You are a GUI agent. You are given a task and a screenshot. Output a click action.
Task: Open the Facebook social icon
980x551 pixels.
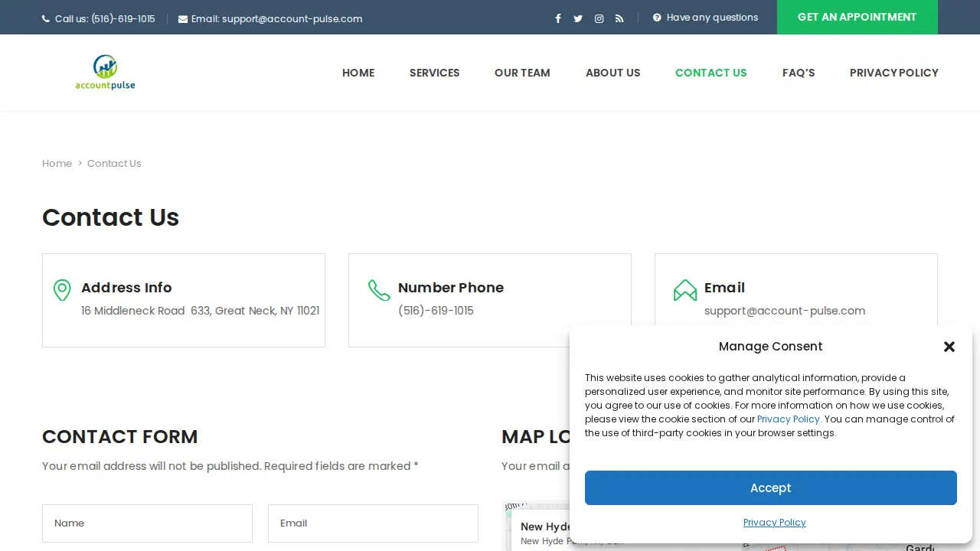(558, 18)
